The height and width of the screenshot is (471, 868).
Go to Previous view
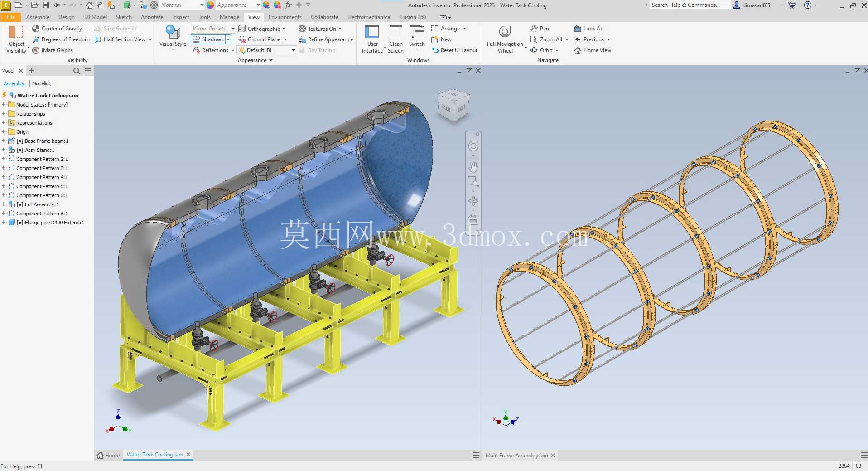[x=589, y=39]
